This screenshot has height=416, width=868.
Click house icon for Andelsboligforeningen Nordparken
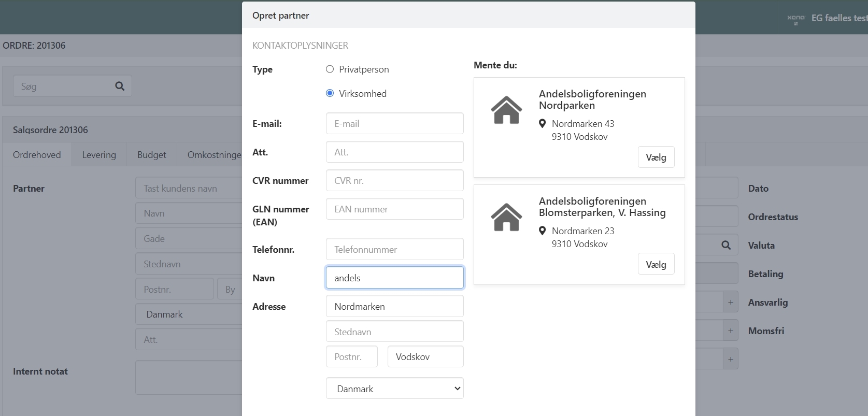coord(506,110)
